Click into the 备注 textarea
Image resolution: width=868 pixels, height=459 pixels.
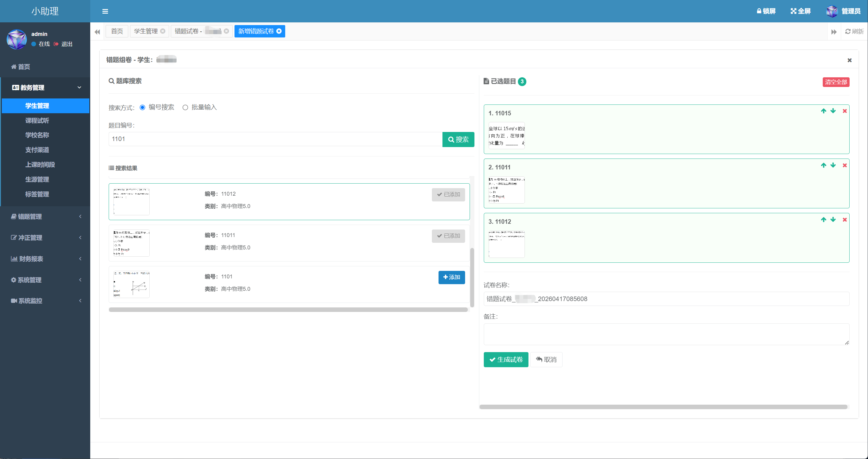click(666, 334)
